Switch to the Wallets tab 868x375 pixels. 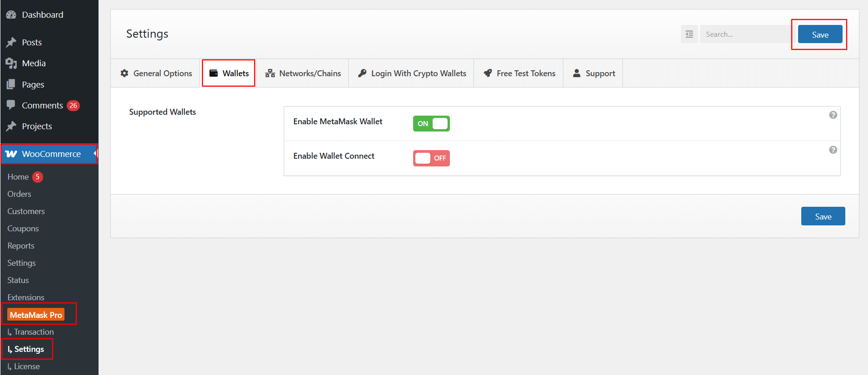pos(229,73)
